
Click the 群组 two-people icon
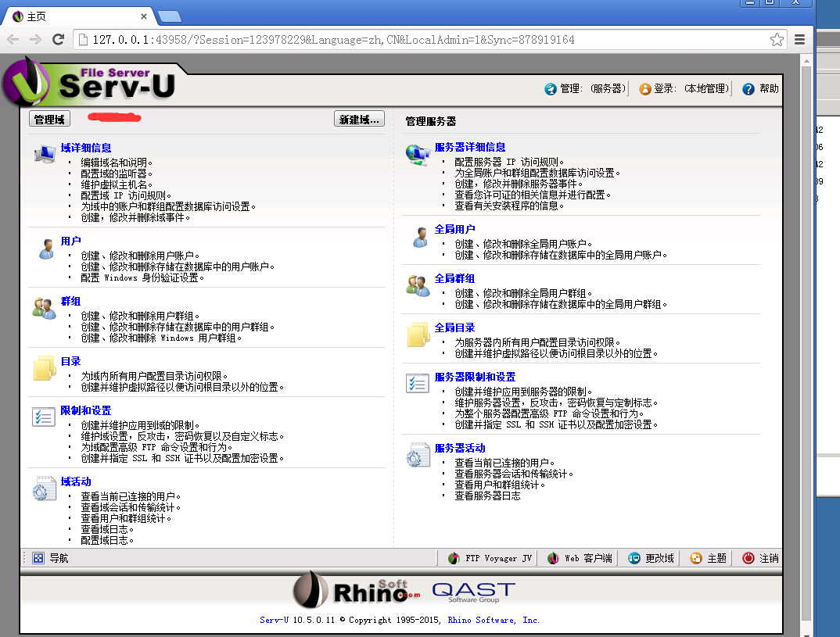click(44, 309)
